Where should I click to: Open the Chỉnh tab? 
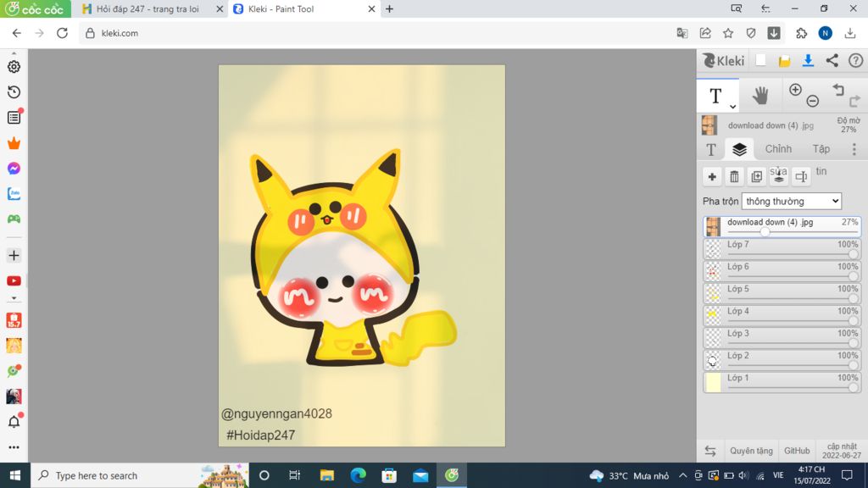coord(778,149)
